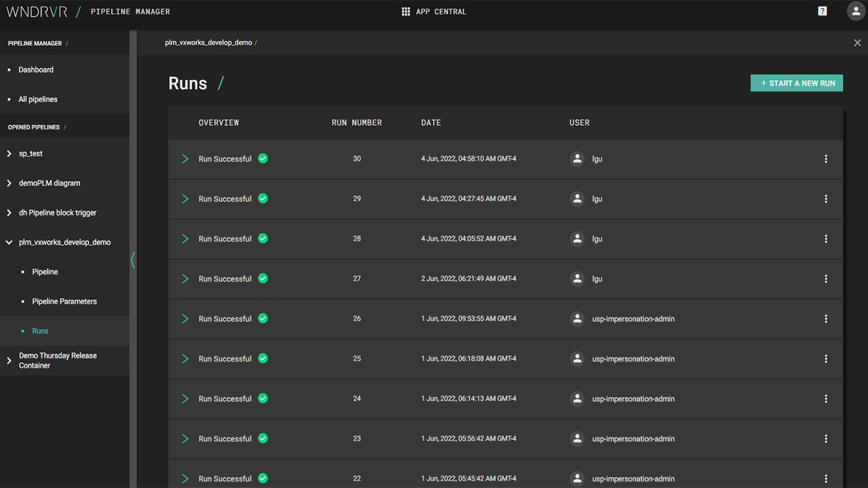Collapse the sidebar using the teal arrow handle
This screenshot has height=488, width=868.
pyautogui.click(x=133, y=260)
